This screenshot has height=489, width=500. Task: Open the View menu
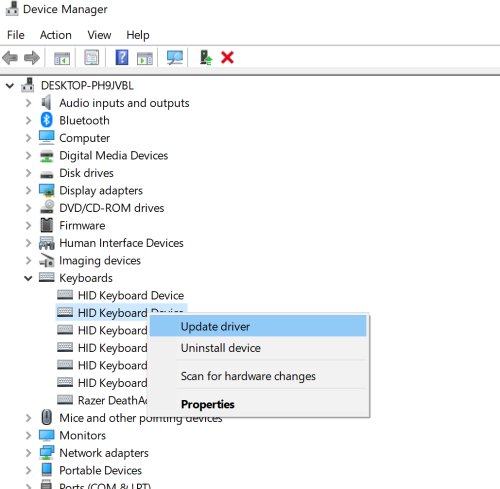[99, 35]
